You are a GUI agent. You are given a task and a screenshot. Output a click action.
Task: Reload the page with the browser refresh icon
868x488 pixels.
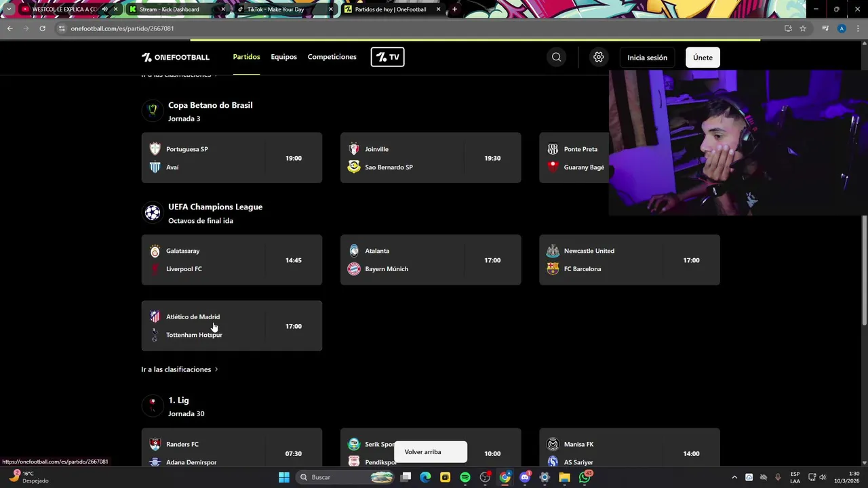[x=42, y=28]
